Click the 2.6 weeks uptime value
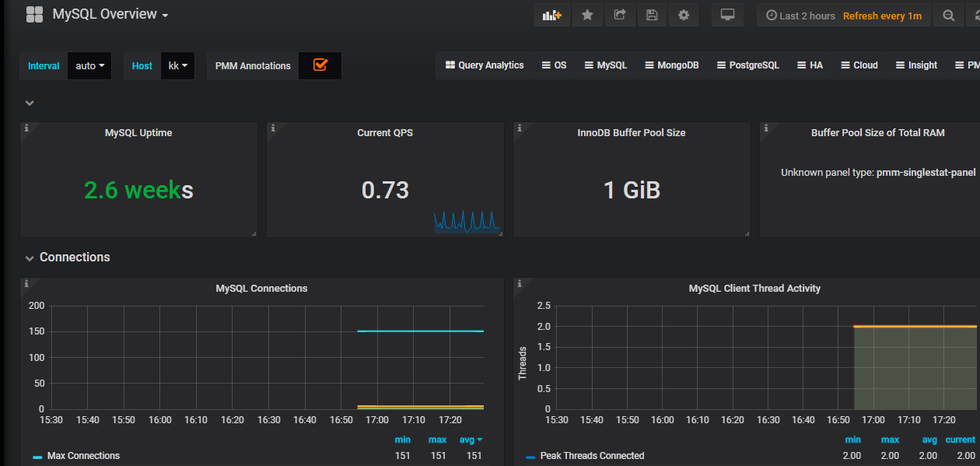This screenshot has height=466, width=980. click(138, 190)
